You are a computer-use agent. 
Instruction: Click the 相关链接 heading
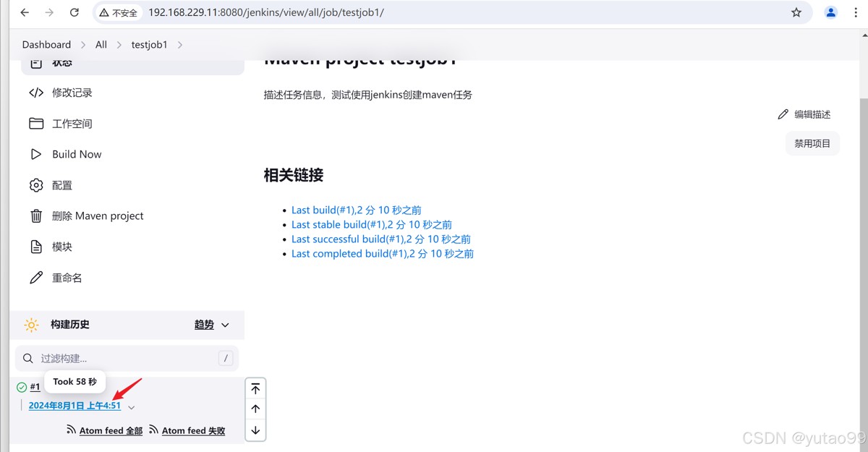pos(293,175)
